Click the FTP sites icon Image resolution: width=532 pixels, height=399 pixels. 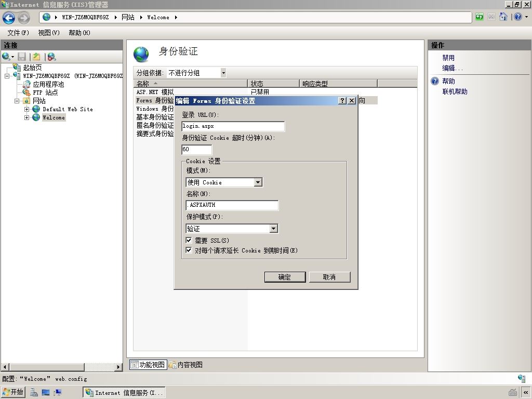pyautogui.click(x=26, y=92)
